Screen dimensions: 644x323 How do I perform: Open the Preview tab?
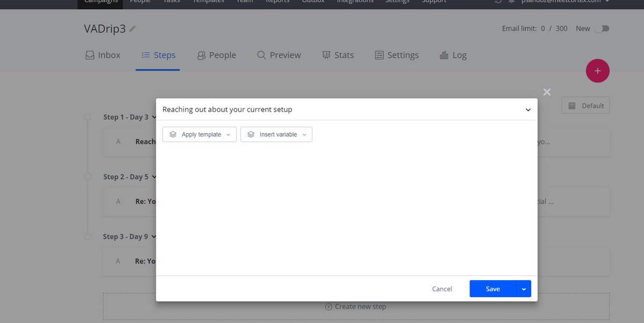click(279, 55)
